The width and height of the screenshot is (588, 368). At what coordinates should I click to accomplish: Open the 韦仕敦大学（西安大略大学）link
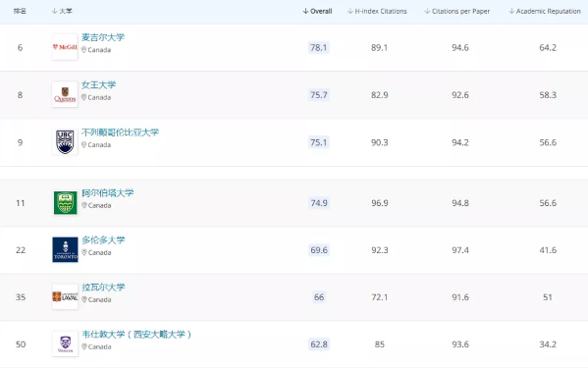[x=136, y=335]
